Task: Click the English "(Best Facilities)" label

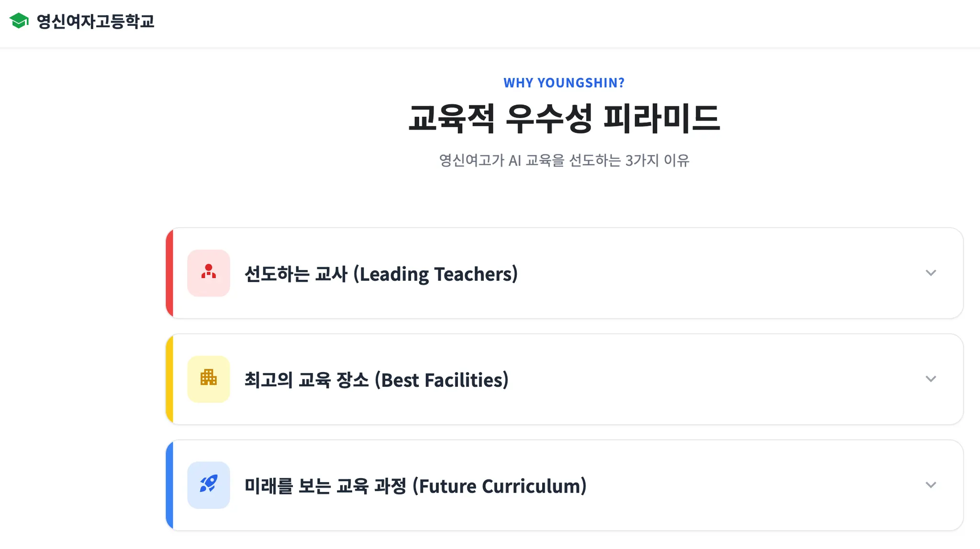Action: (441, 380)
